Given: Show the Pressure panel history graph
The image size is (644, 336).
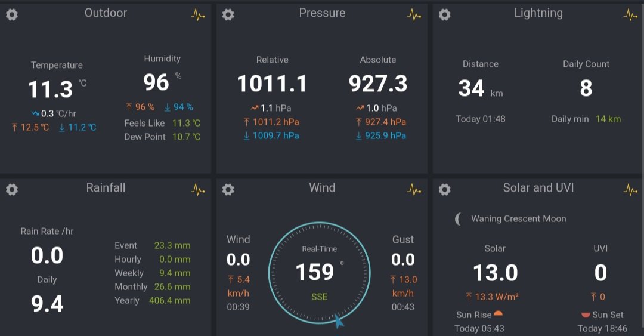Looking at the screenshot, I should (x=414, y=15).
